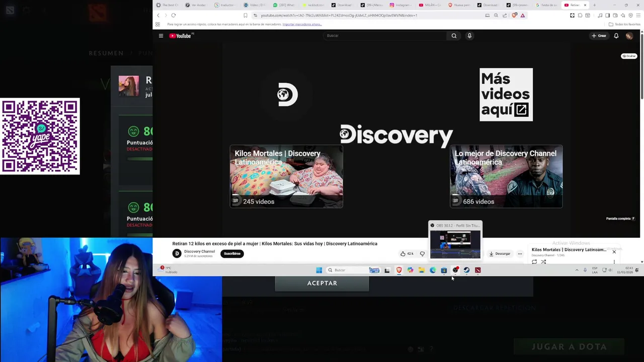Switch to the fiesta de su browser tab
This screenshot has height=362, width=644.
coord(547,5)
